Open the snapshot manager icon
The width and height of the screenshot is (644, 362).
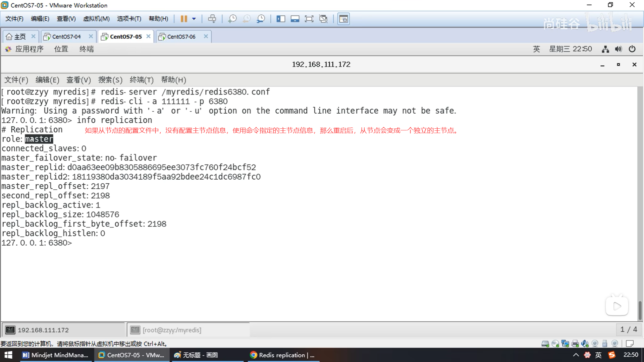pos(261,19)
